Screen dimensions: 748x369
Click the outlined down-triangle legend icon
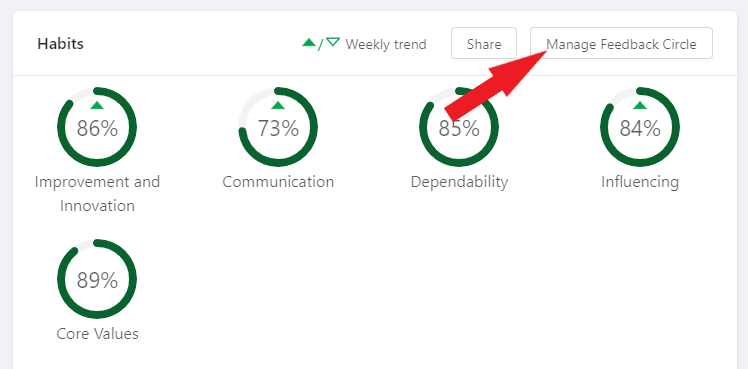tap(333, 42)
